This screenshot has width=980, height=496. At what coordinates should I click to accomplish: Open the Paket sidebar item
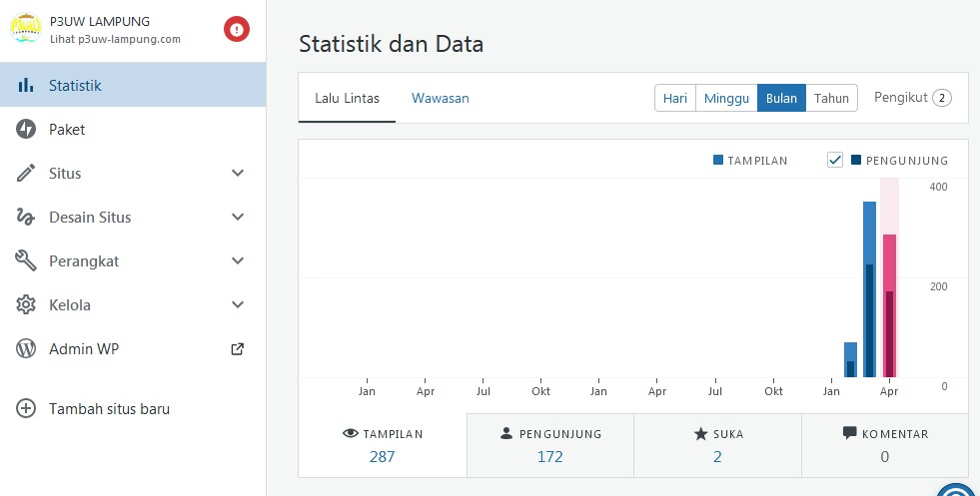(133, 130)
